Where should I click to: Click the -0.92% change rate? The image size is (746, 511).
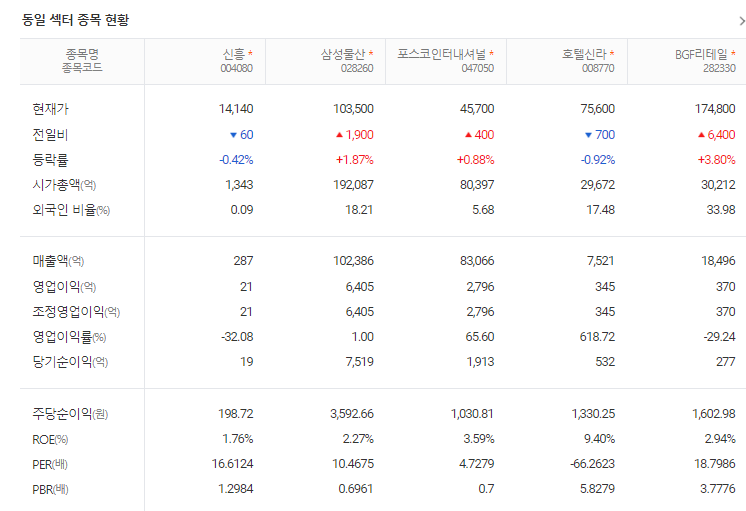pyautogui.click(x=598, y=160)
